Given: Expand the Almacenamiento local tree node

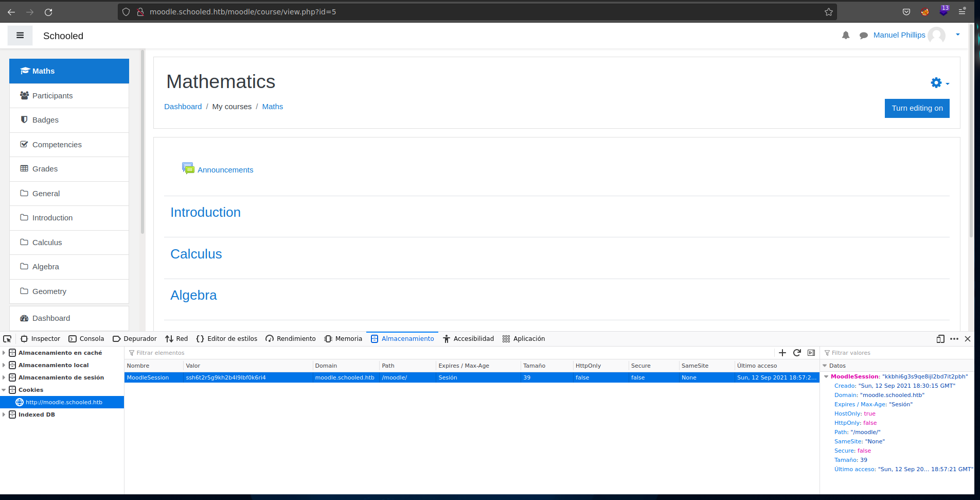Looking at the screenshot, I should tap(4, 365).
